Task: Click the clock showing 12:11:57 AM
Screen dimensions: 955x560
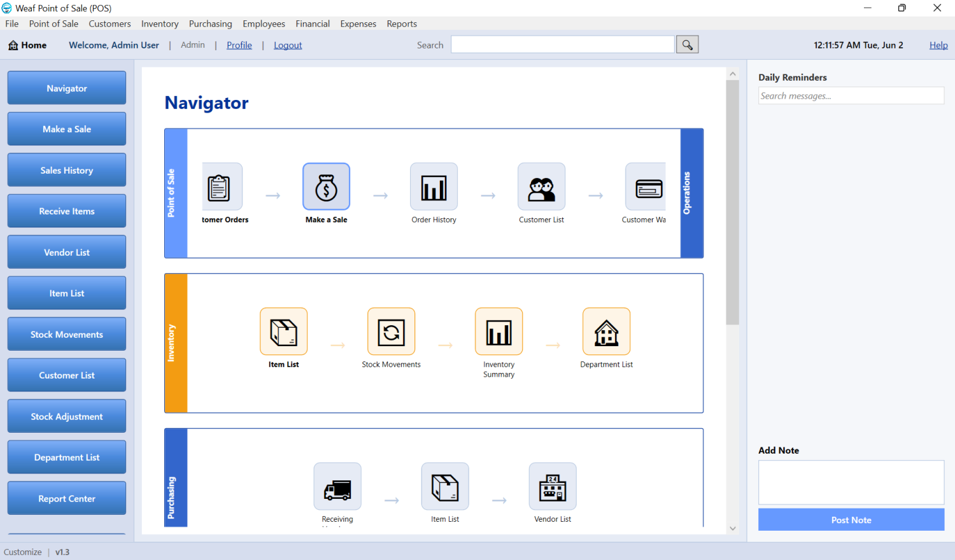Action: pyautogui.click(x=858, y=45)
